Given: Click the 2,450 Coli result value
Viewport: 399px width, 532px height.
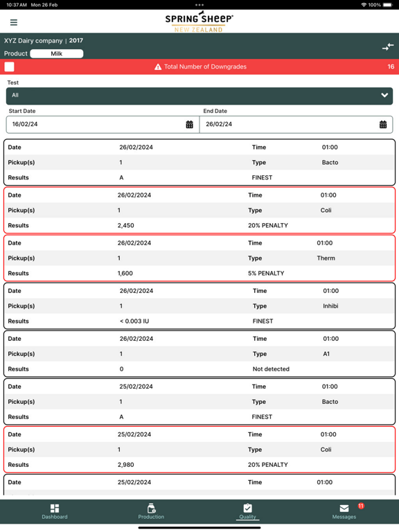Looking at the screenshot, I should 126,226.
